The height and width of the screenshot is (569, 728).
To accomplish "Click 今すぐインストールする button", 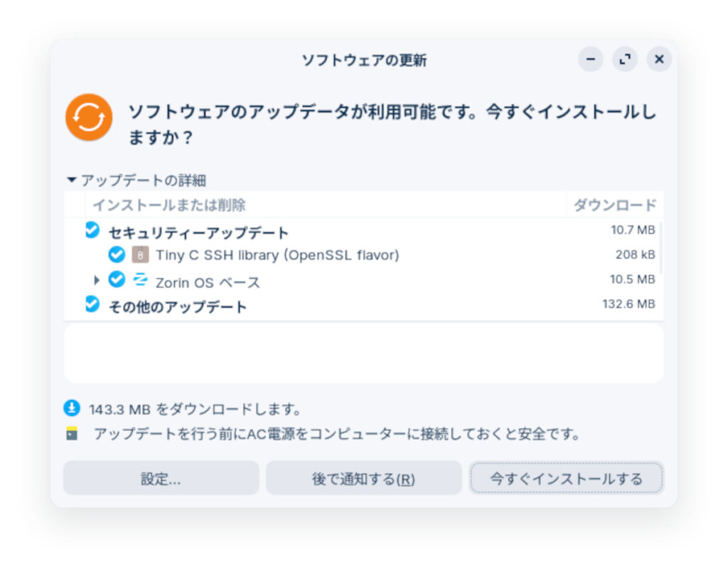I will click(x=567, y=478).
